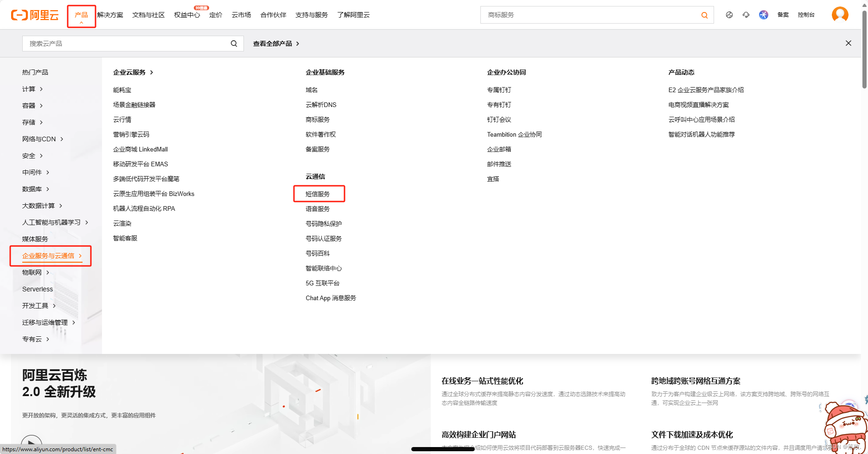Click the globe language icon in header
This screenshot has height=454, width=868.
[729, 15]
